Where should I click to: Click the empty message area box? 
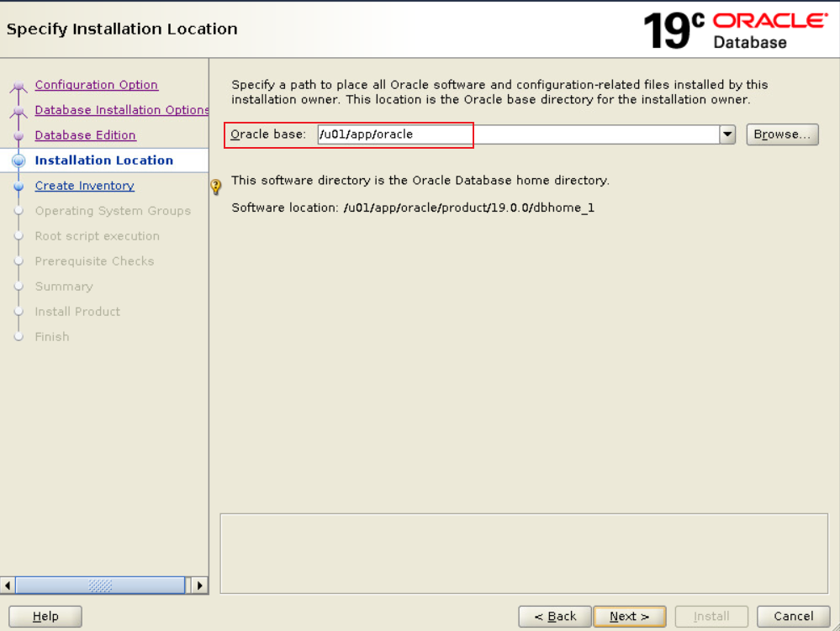tap(524, 554)
